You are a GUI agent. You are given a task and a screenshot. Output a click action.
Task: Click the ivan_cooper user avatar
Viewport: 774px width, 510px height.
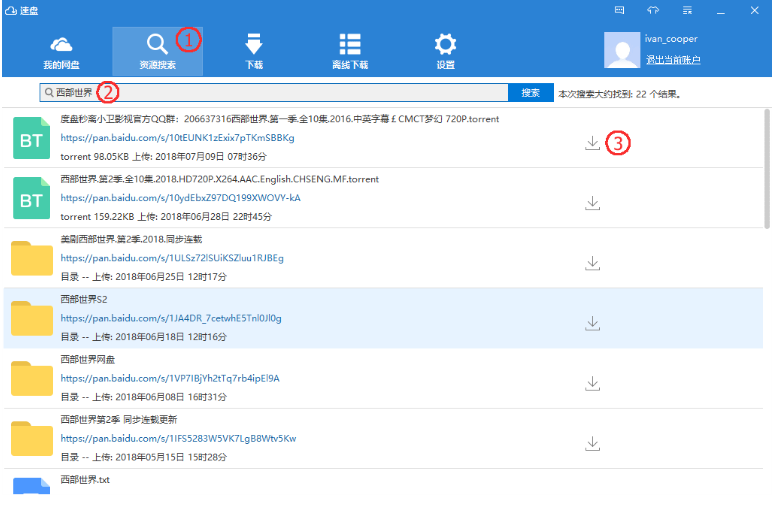[x=622, y=50]
